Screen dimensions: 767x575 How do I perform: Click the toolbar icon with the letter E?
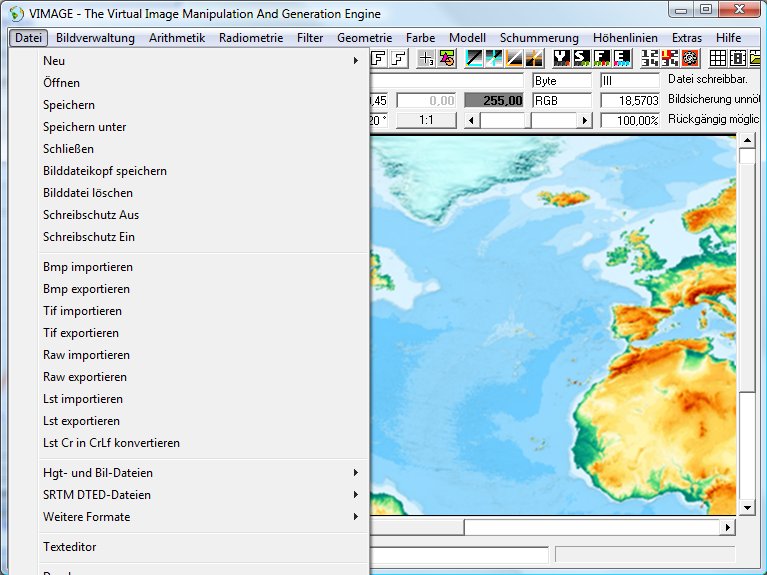[x=622, y=58]
